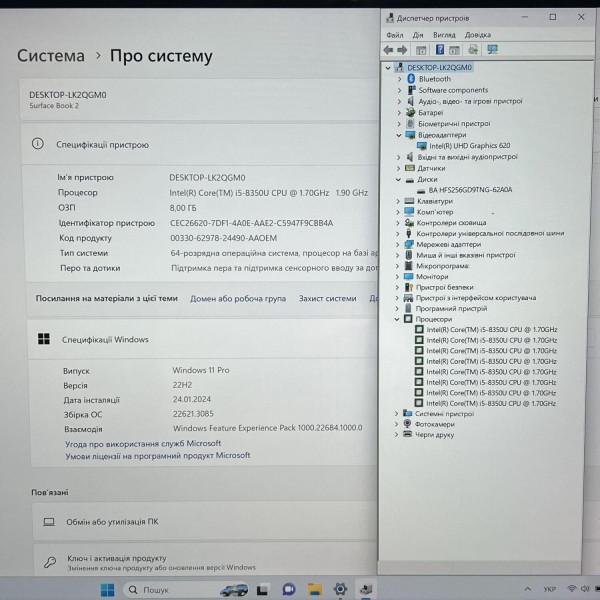The image size is (600, 600).
Task: Select the Програмний пристрій category
Action: 451,308
